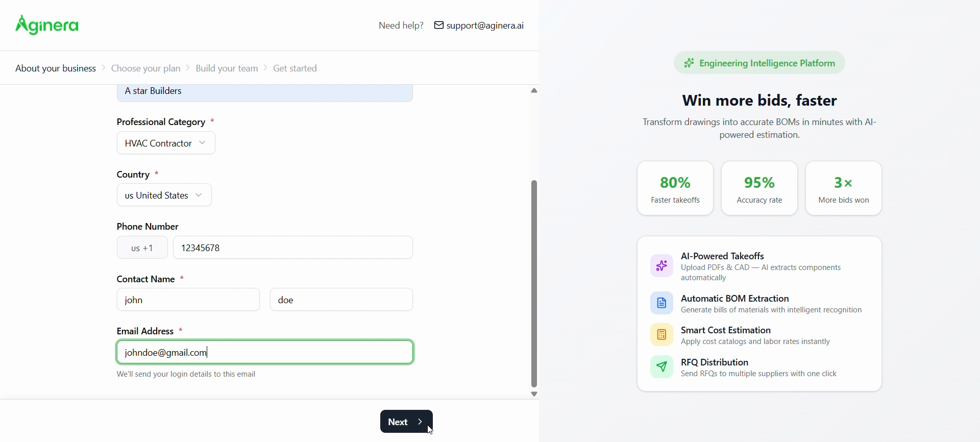The width and height of the screenshot is (980, 442).
Task: Click the scroll down arrow of form
Action: coord(534,394)
